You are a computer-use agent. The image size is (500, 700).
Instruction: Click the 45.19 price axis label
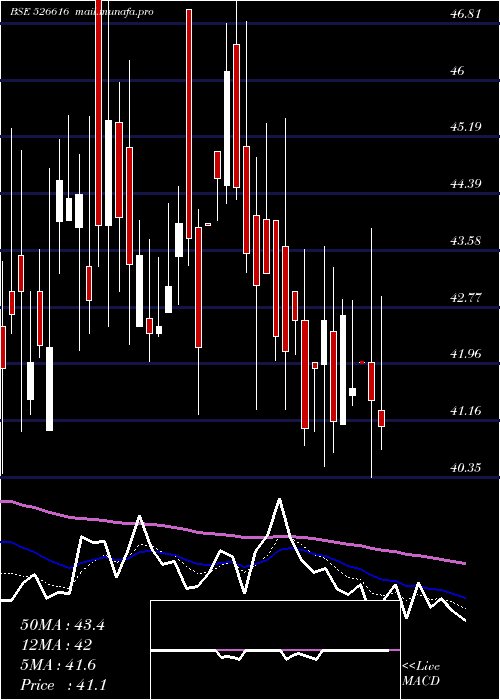(x=466, y=127)
